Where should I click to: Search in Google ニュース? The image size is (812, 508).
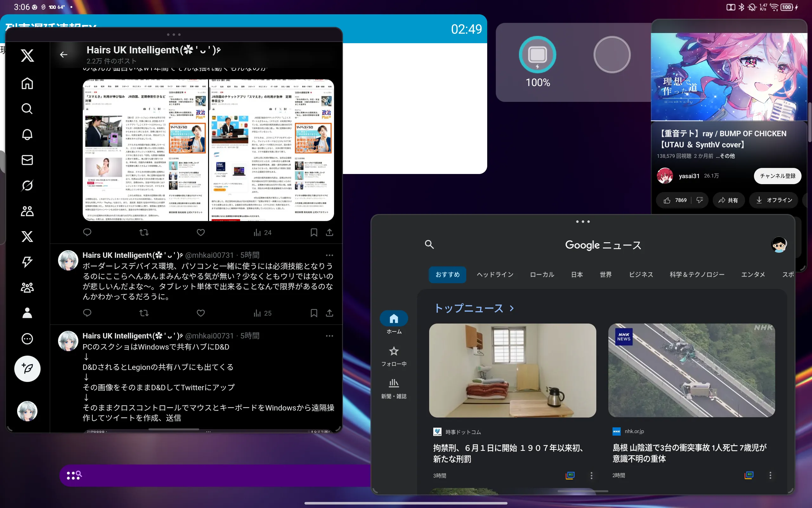click(429, 244)
